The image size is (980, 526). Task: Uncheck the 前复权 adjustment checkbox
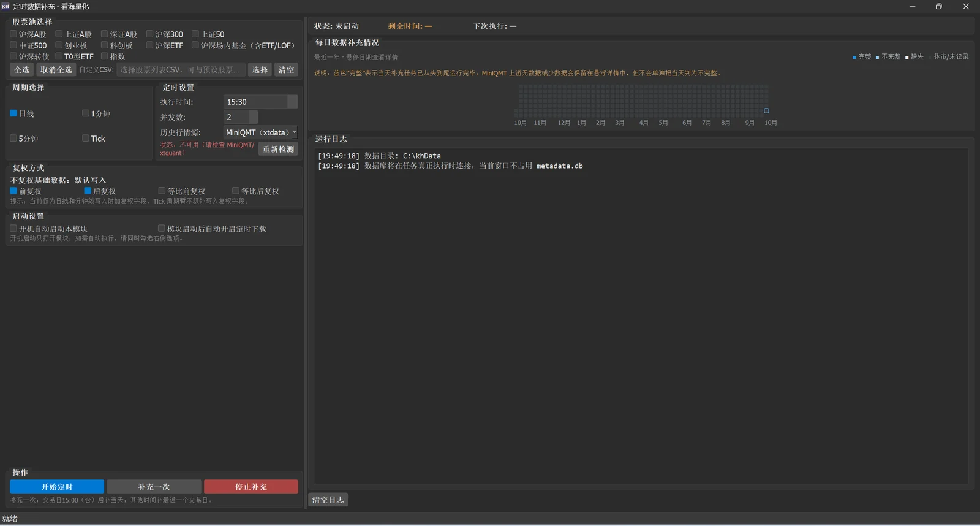[13, 191]
